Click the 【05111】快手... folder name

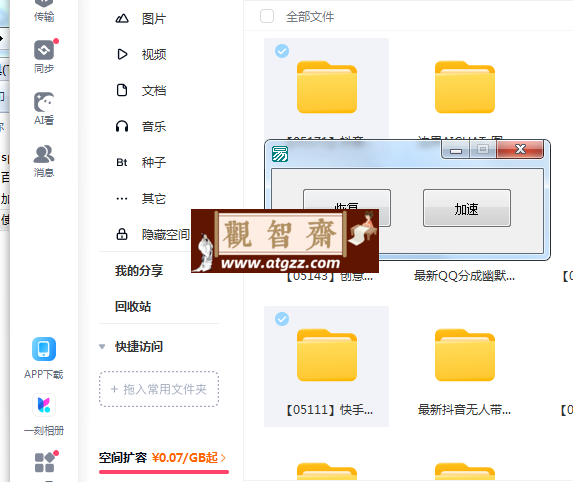pyautogui.click(x=329, y=410)
